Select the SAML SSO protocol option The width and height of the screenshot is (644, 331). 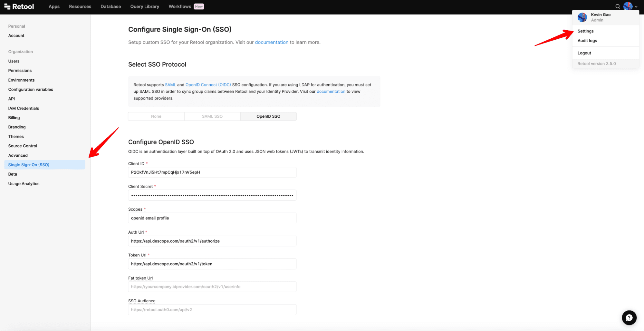[x=212, y=116]
